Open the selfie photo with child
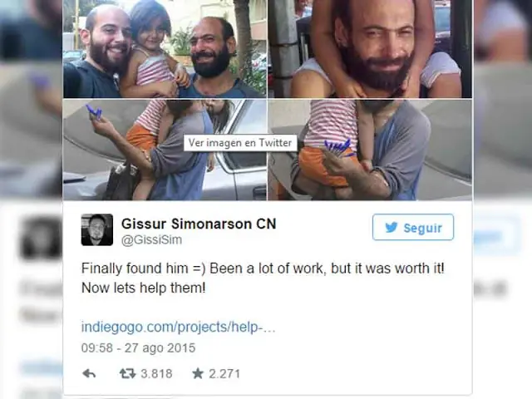 165,49
